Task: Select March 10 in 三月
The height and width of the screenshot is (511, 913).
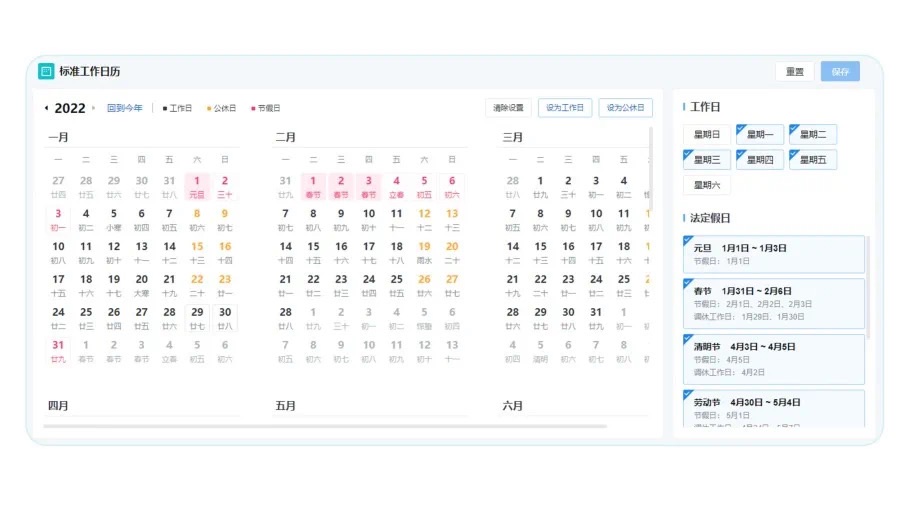Action: tap(596, 219)
